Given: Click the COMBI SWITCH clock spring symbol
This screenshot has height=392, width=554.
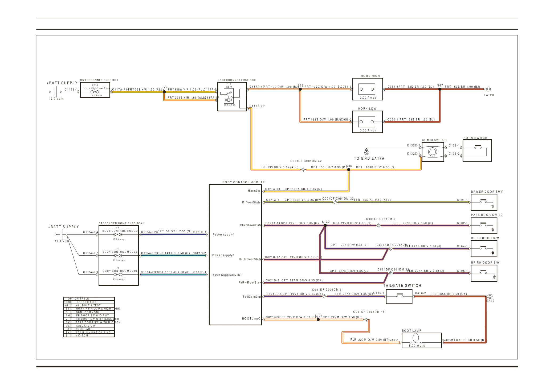Looking at the screenshot, I should pyautogui.click(x=433, y=152).
